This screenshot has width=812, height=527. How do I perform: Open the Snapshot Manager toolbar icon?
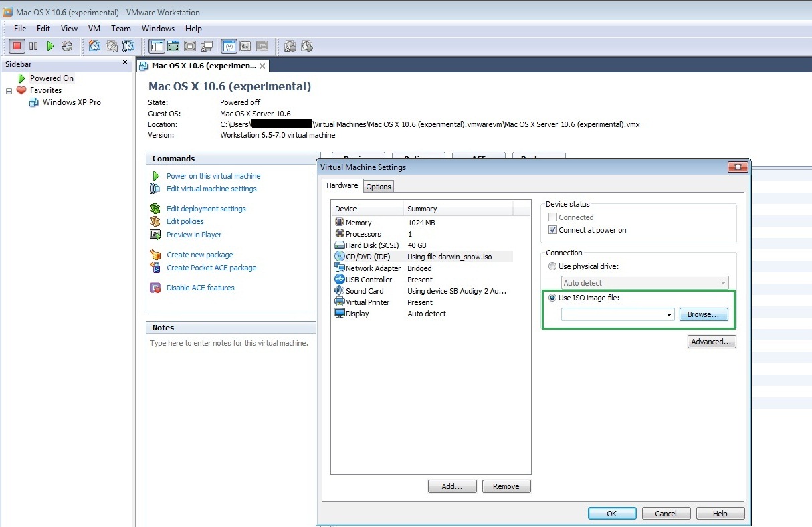[x=128, y=46]
